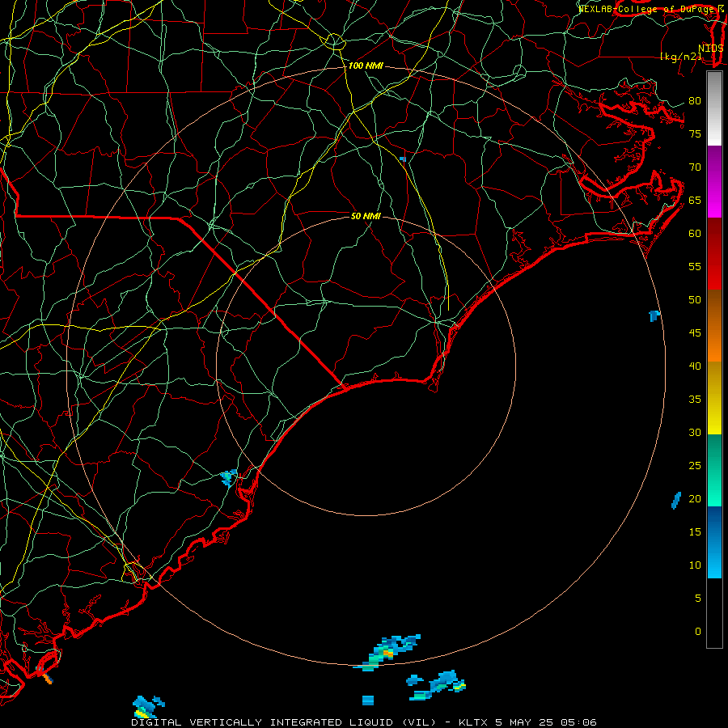Click the 35 value on the color scale
Viewport: 728px width, 728px height.
[695, 400]
